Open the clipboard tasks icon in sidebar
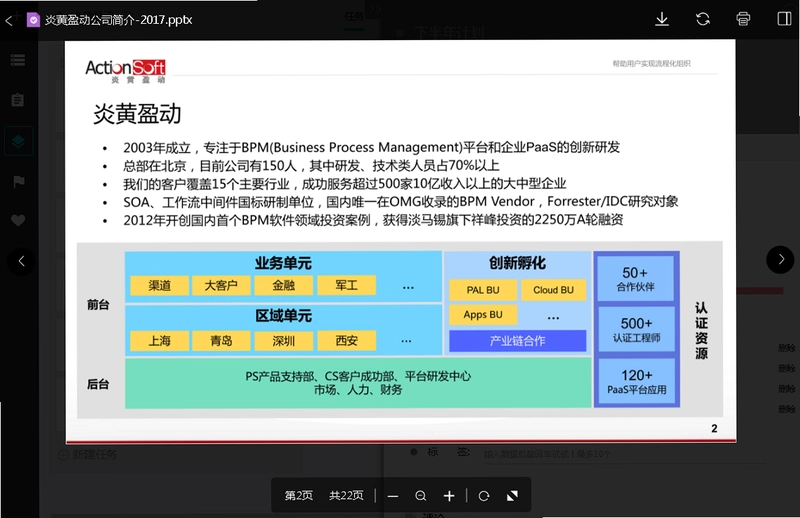 [x=18, y=100]
